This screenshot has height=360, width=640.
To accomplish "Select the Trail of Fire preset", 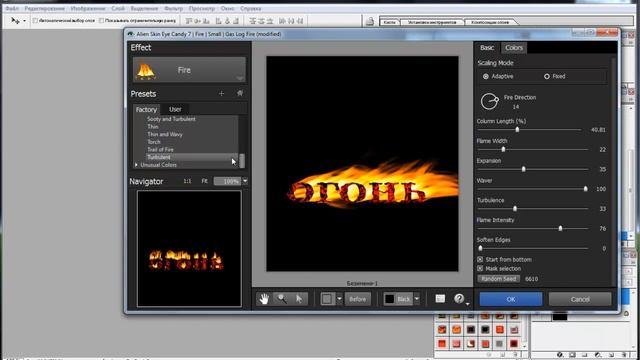I will [160, 150].
